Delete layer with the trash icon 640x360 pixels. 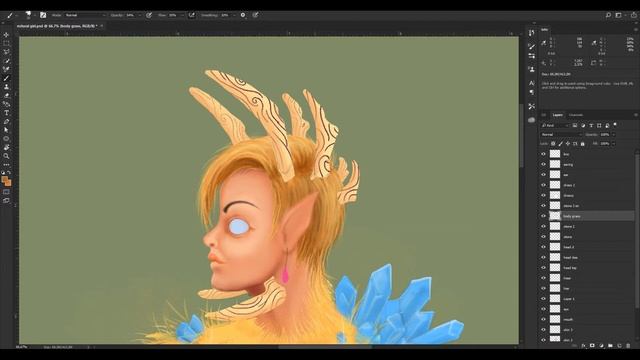pos(628,346)
